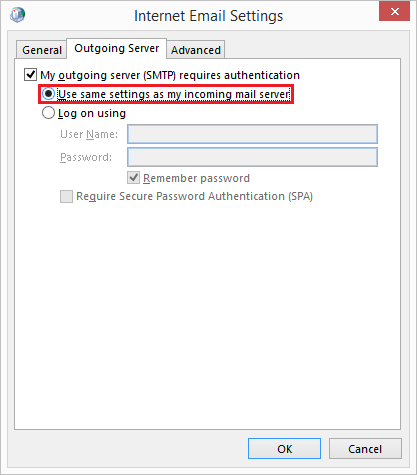This screenshot has height=475, width=417.
Task: Switch to the General tab
Action: point(42,50)
